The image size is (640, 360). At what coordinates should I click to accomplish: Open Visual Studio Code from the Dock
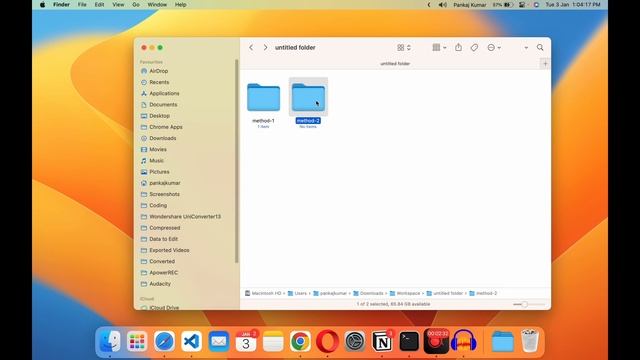pyautogui.click(x=191, y=341)
